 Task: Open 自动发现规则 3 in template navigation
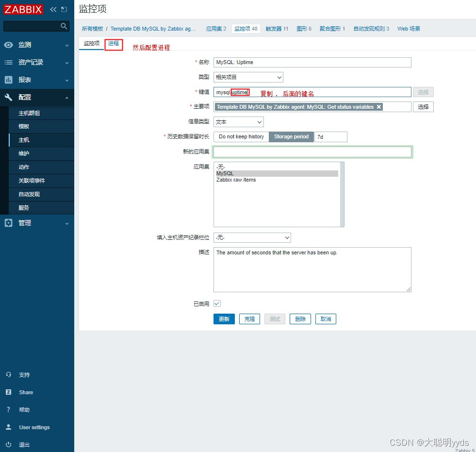coord(371,29)
